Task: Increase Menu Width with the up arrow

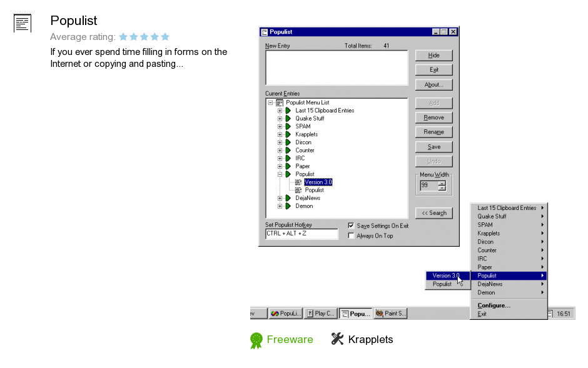Action: pyautogui.click(x=442, y=183)
